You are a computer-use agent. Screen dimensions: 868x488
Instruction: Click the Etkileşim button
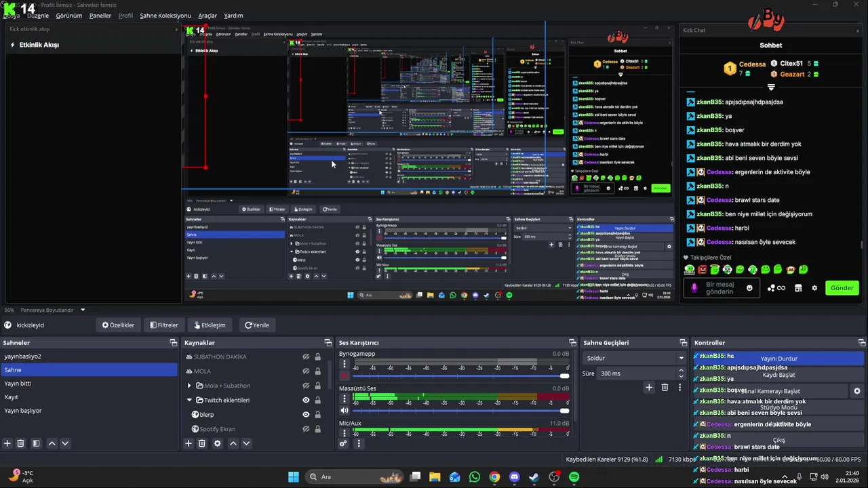pyautogui.click(x=210, y=325)
